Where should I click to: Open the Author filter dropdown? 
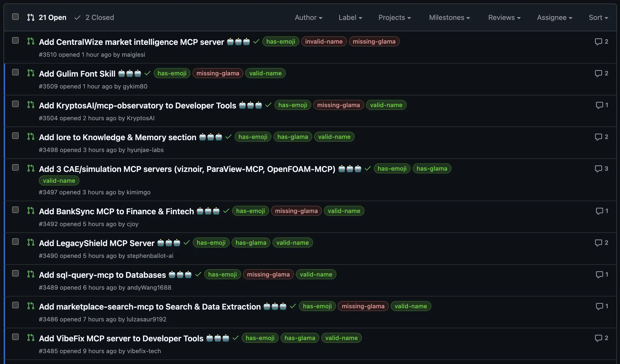308,18
